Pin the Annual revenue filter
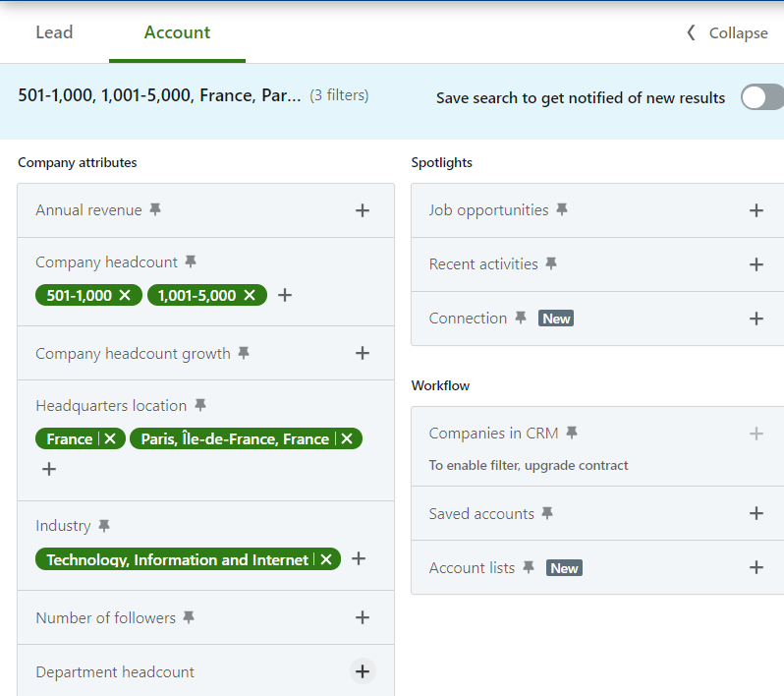The width and height of the screenshot is (784, 696). (x=155, y=210)
